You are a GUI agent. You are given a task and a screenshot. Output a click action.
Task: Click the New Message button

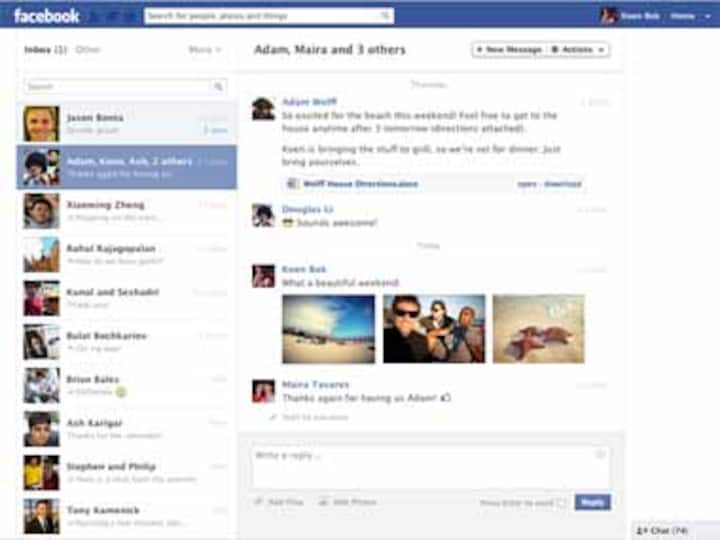tap(508, 49)
